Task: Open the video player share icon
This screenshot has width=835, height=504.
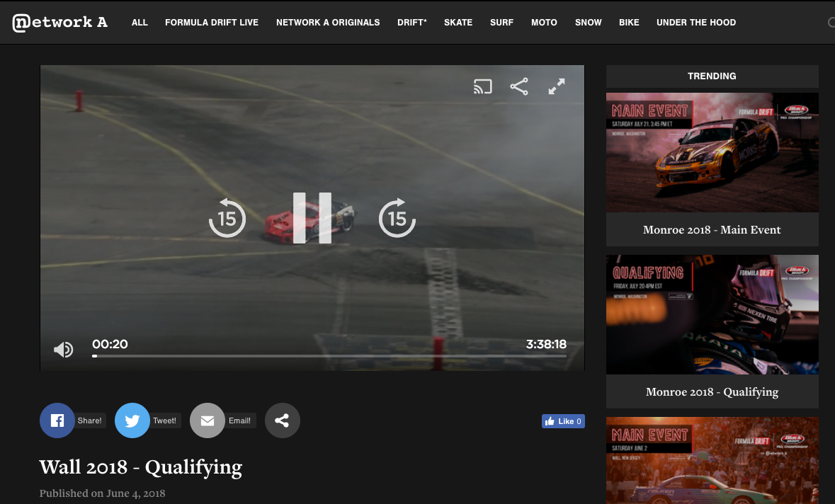Action: [x=519, y=86]
